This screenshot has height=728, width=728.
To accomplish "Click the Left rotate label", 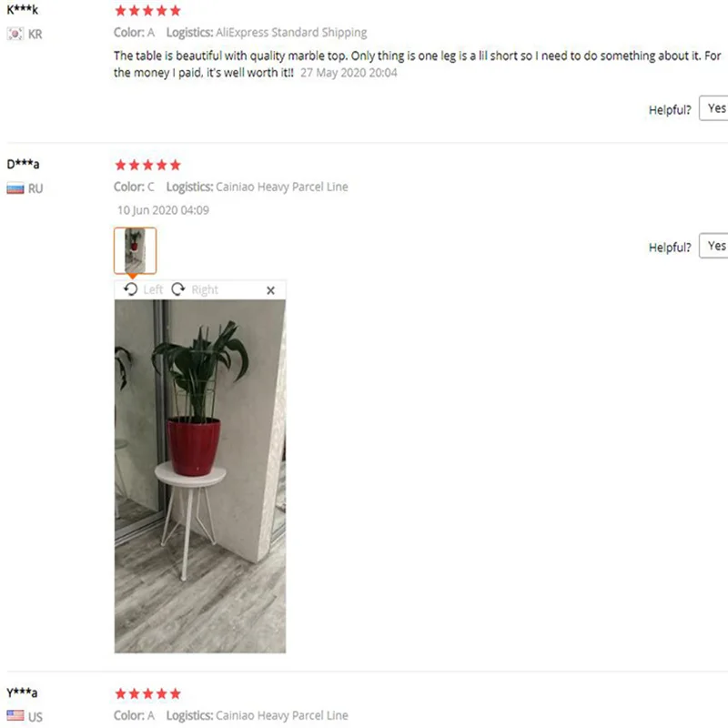I will coord(153,289).
